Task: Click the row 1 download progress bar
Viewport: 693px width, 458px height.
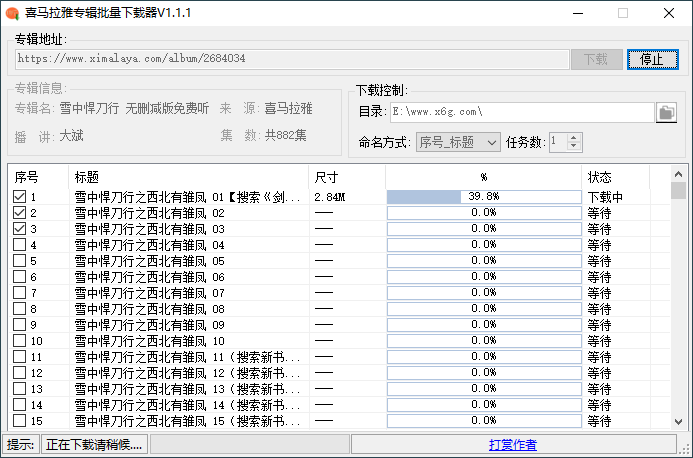Action: pos(484,197)
